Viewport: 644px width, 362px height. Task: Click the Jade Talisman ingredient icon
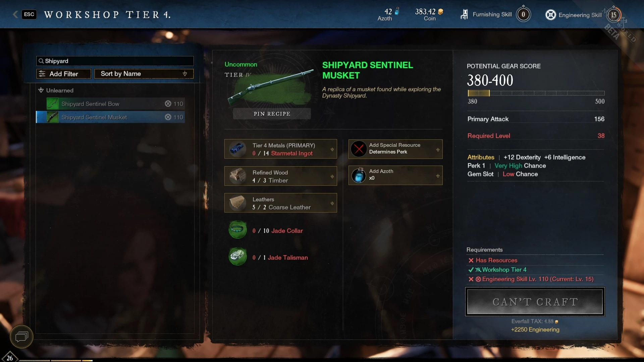238,257
